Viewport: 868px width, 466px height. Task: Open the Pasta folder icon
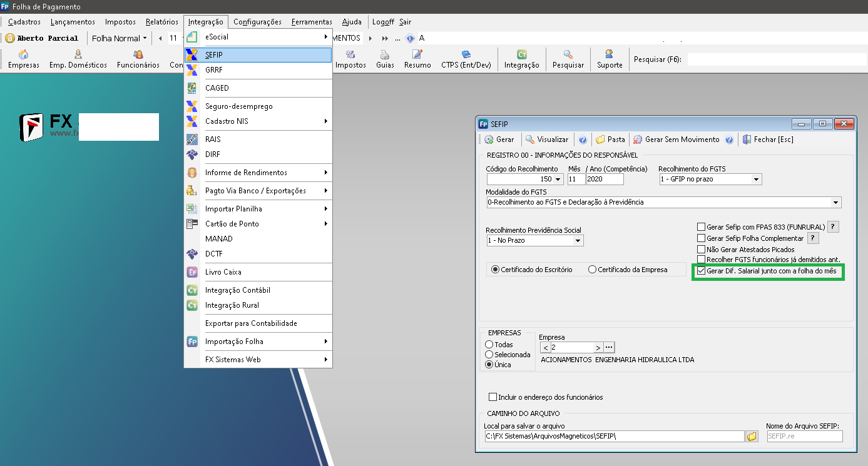(x=600, y=139)
